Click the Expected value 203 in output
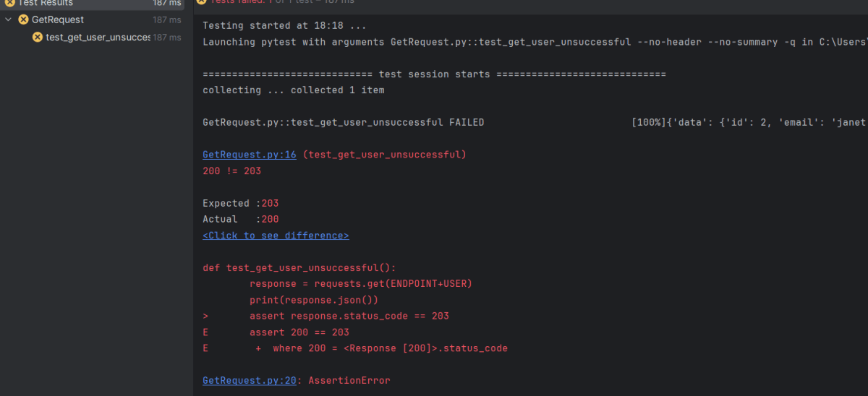Image resolution: width=868 pixels, height=396 pixels. point(270,203)
